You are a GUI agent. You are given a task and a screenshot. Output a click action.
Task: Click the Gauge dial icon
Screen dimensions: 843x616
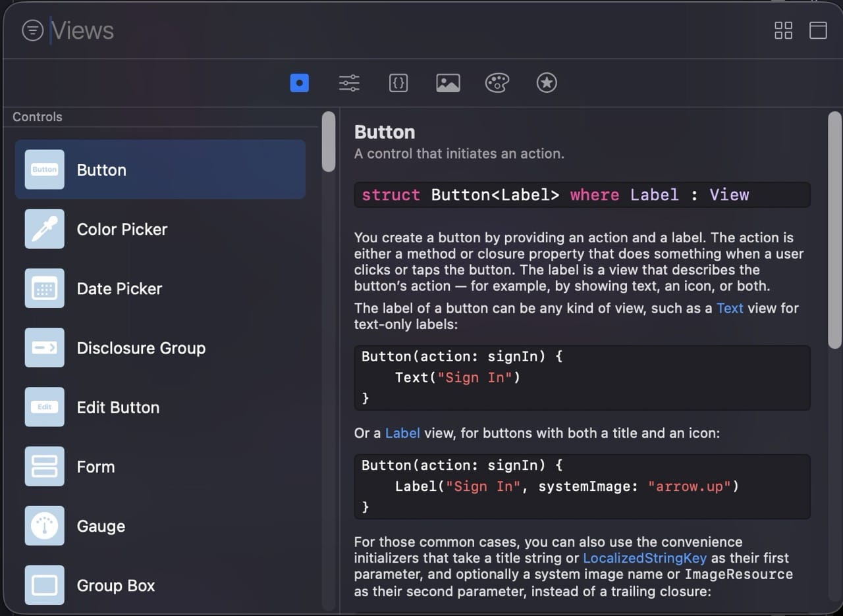[45, 526]
